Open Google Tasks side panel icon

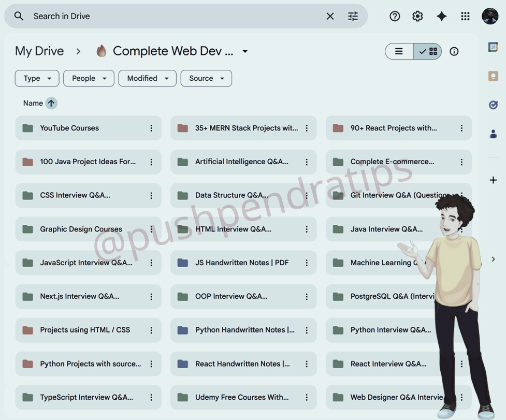click(493, 105)
